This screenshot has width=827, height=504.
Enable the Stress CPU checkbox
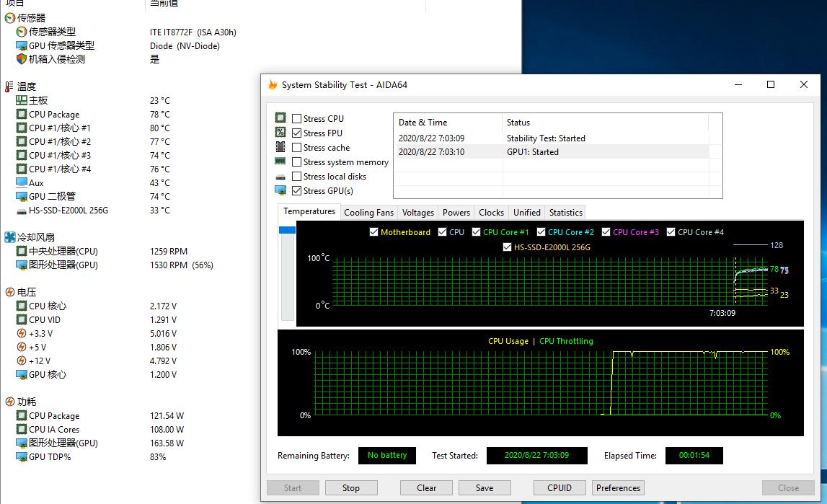(297, 119)
